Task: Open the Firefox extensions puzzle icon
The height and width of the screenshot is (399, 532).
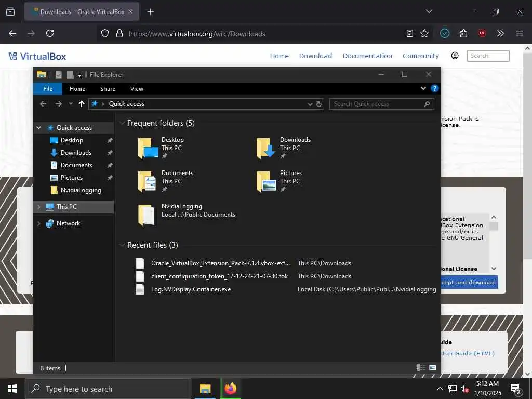Action: (463, 33)
